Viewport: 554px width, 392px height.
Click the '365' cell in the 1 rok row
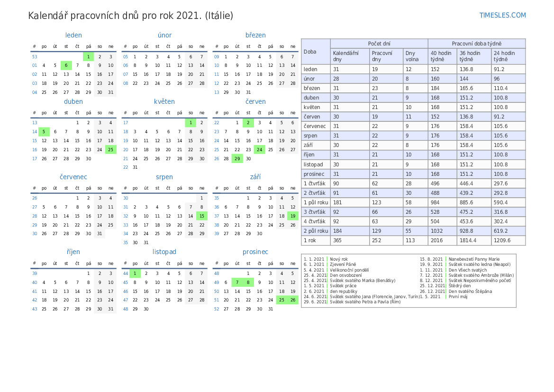[x=350, y=240]
